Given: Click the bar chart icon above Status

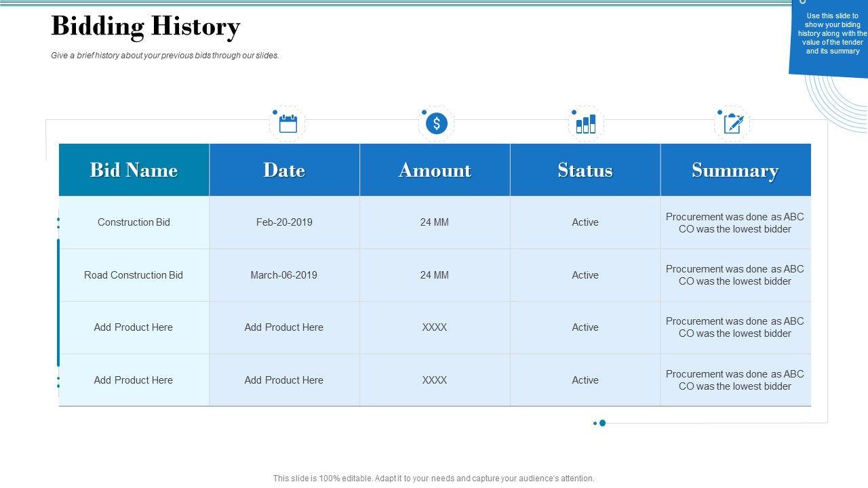Looking at the screenshot, I should pos(586,123).
